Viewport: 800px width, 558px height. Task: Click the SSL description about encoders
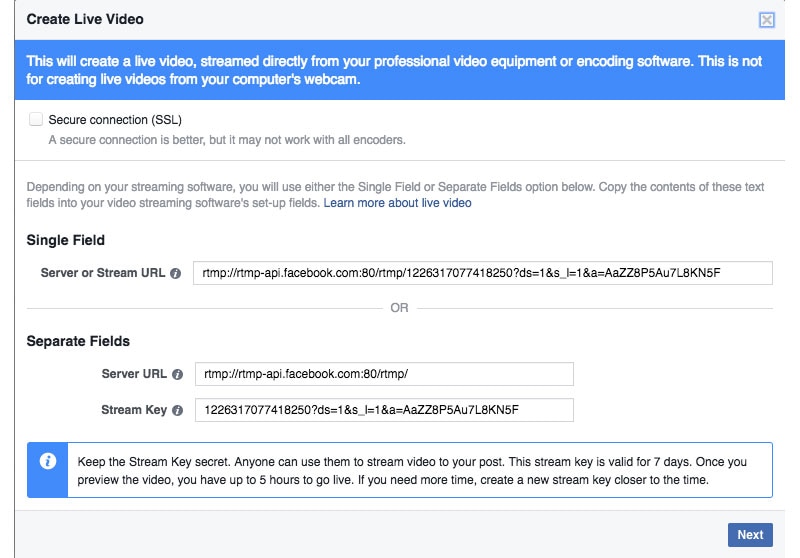tap(227, 140)
